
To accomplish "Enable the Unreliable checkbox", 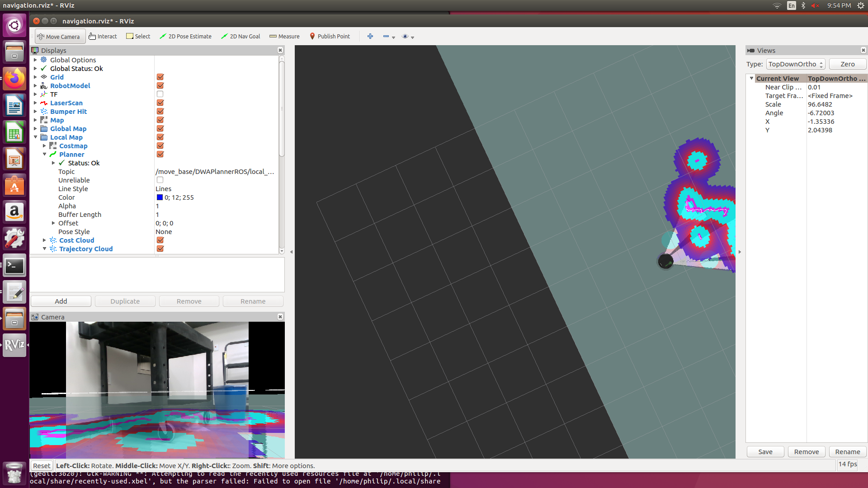I will (160, 180).
